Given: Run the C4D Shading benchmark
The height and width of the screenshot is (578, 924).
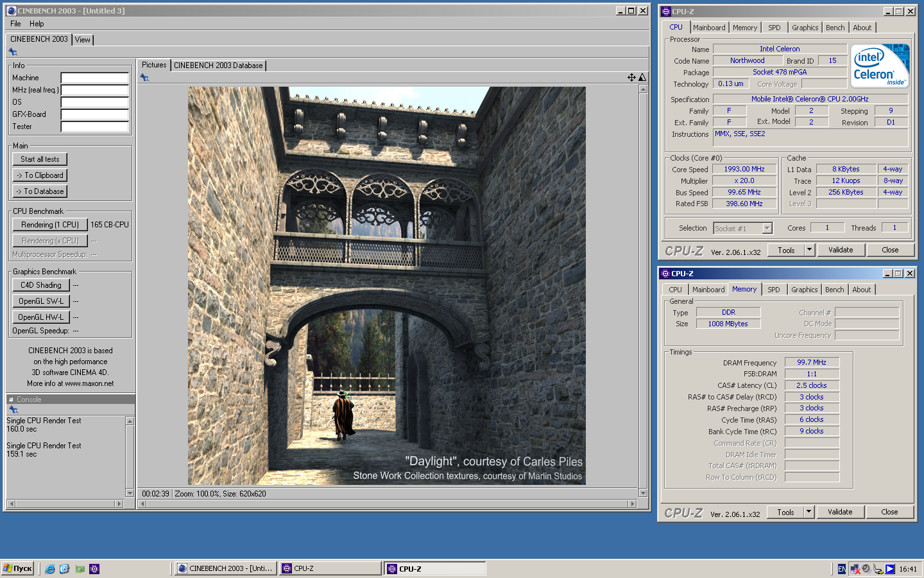Looking at the screenshot, I should click(x=41, y=285).
